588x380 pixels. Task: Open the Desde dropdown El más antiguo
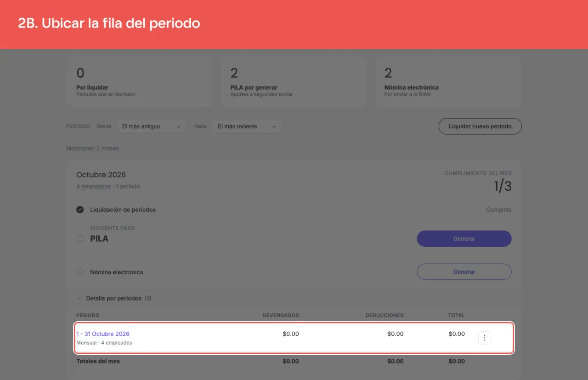pos(151,126)
